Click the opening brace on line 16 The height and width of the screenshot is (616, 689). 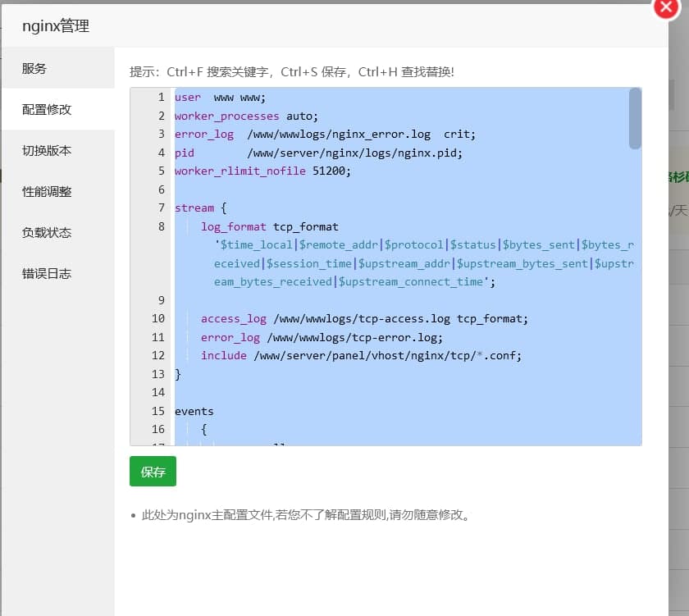coord(204,429)
